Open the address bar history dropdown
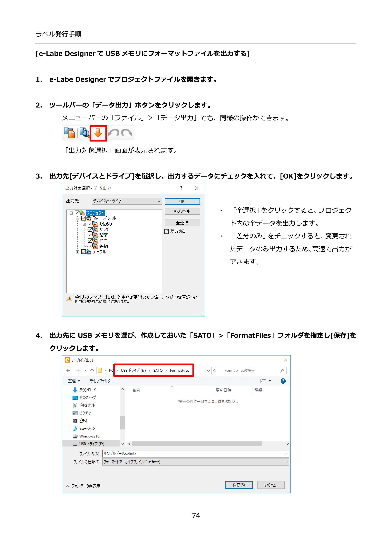 [x=208, y=371]
